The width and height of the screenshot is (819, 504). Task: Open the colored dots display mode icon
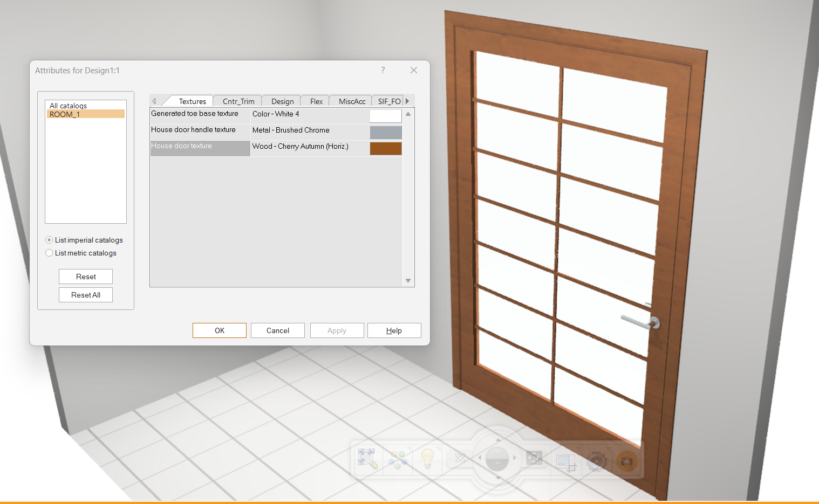[x=398, y=459]
